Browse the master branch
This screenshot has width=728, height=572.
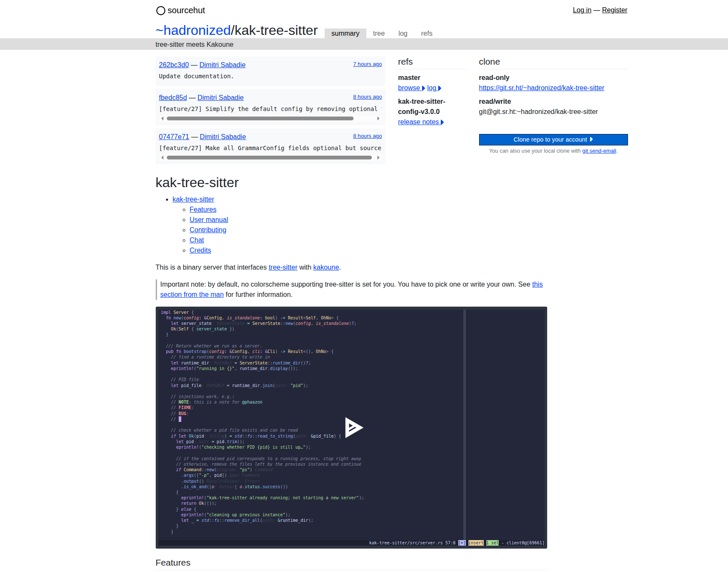411,88
